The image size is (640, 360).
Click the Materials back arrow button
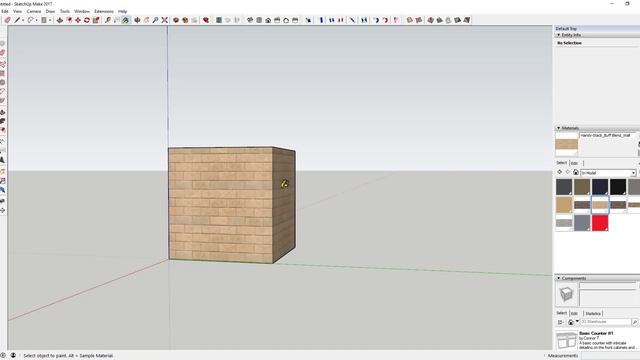click(560, 172)
